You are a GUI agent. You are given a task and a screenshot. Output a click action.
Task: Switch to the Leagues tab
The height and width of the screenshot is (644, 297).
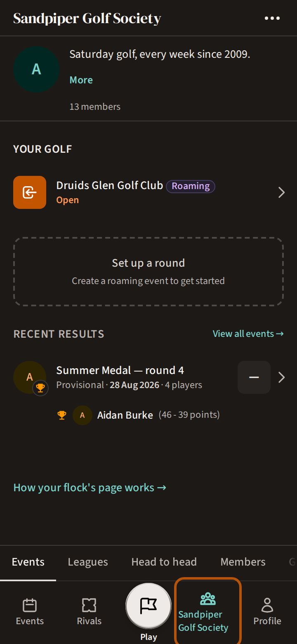pyautogui.click(x=88, y=562)
